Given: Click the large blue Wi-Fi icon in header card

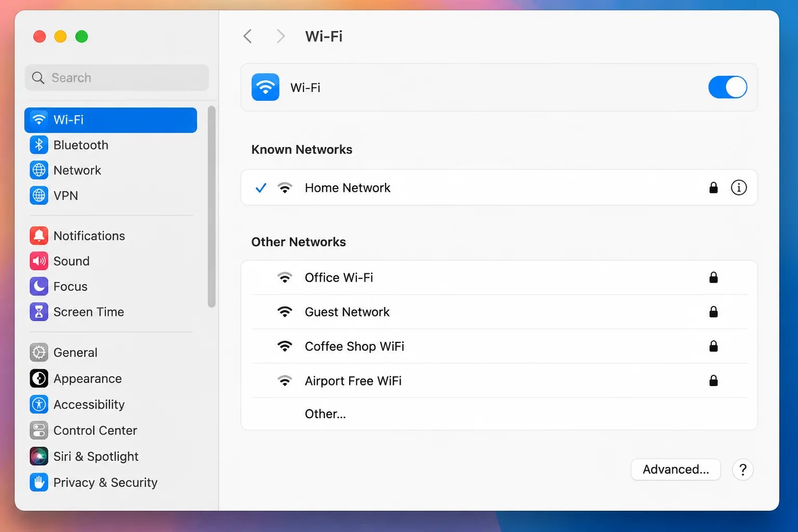Looking at the screenshot, I should tap(265, 87).
